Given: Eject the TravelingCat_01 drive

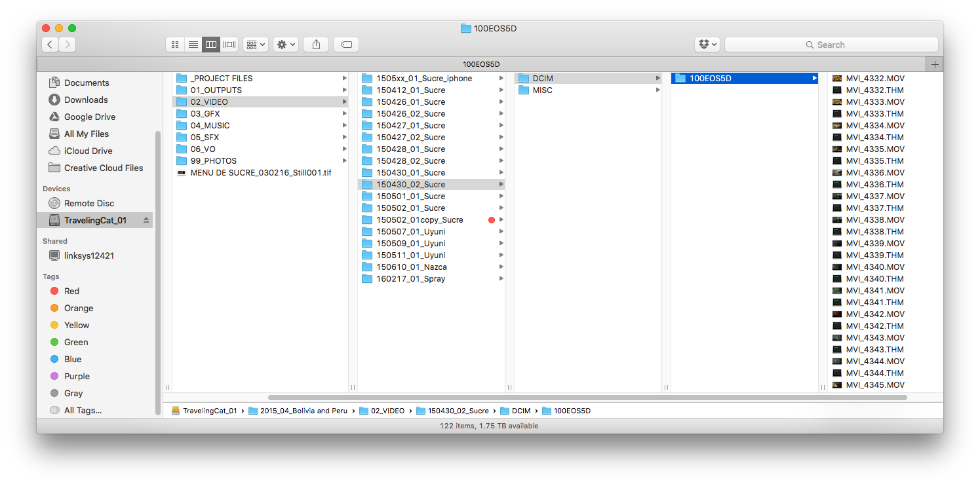Looking at the screenshot, I should tap(146, 220).
